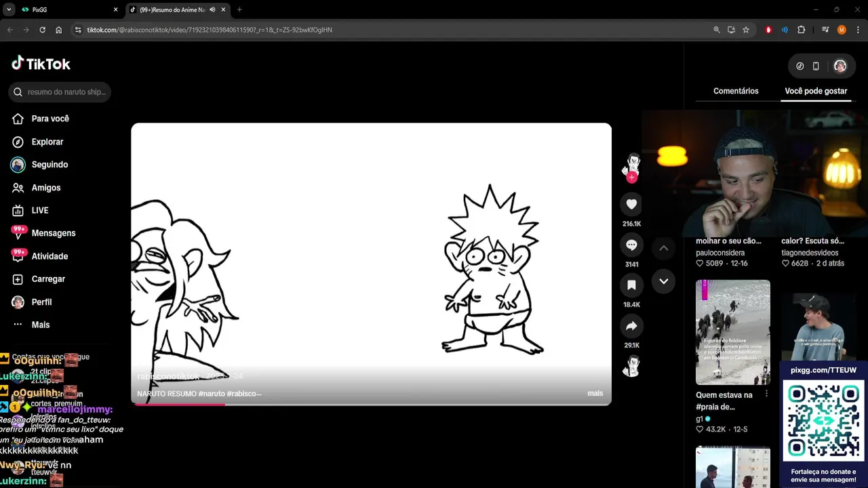Close the PixGG browser tab
The height and width of the screenshot is (488, 868).
(x=115, y=9)
